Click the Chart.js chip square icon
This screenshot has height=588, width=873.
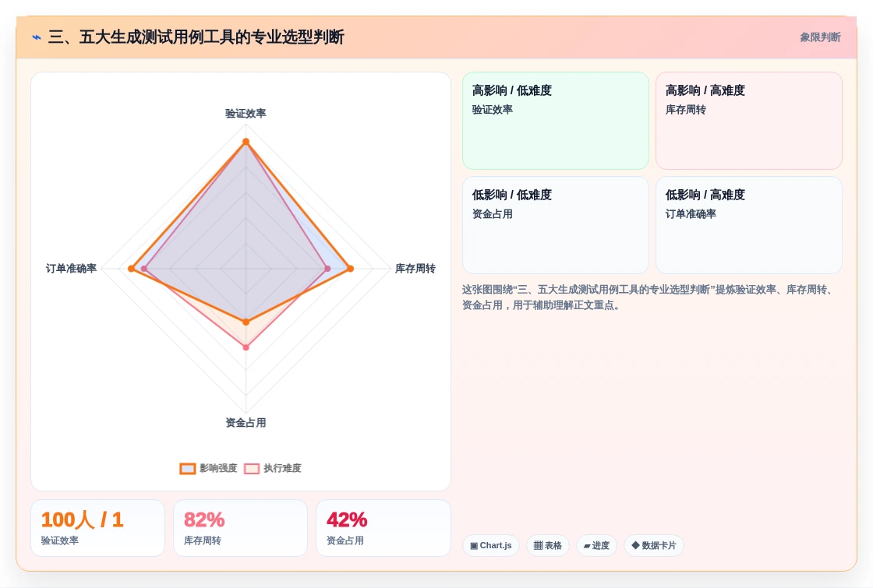pos(474,546)
